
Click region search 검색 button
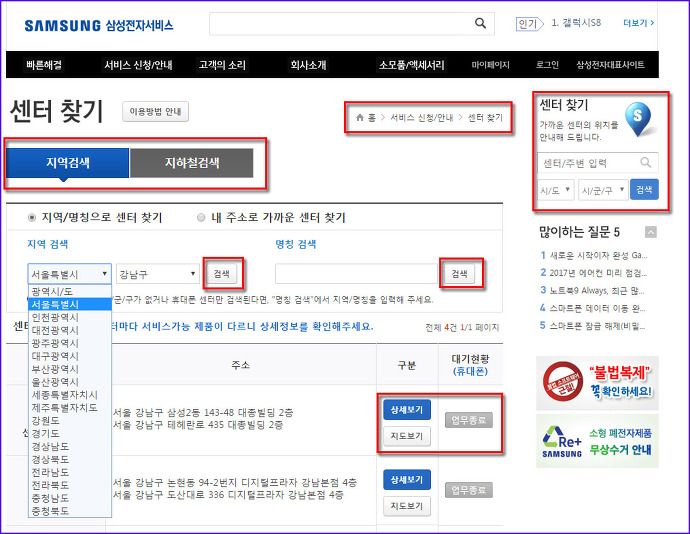pyautogui.click(x=222, y=274)
